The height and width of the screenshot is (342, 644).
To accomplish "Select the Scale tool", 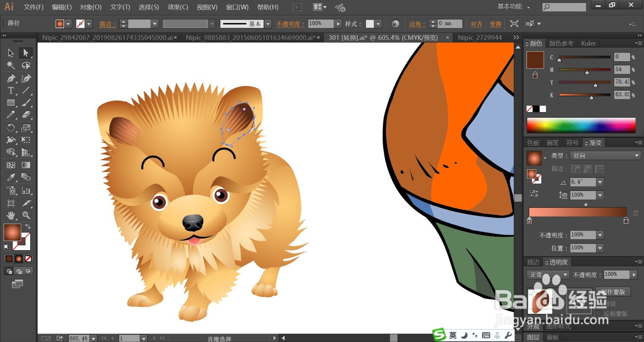I will click(26, 128).
